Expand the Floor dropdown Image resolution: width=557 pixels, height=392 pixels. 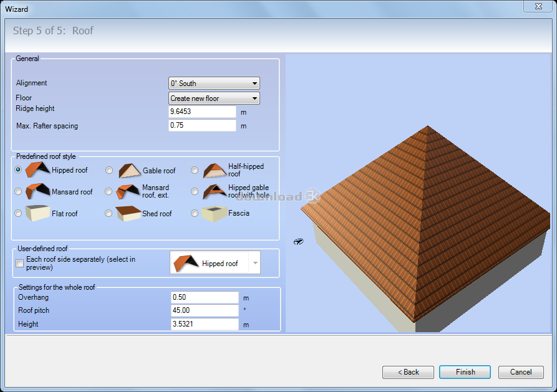[214, 98]
